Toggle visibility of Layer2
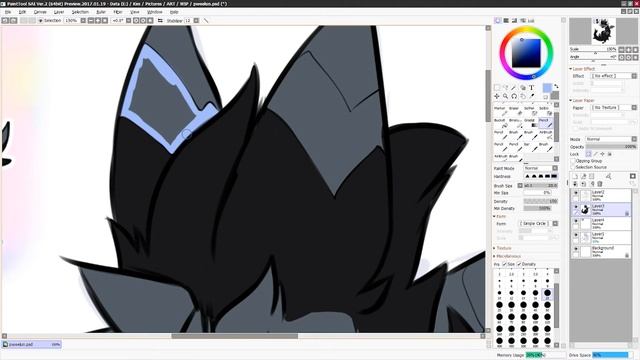 [576, 193]
